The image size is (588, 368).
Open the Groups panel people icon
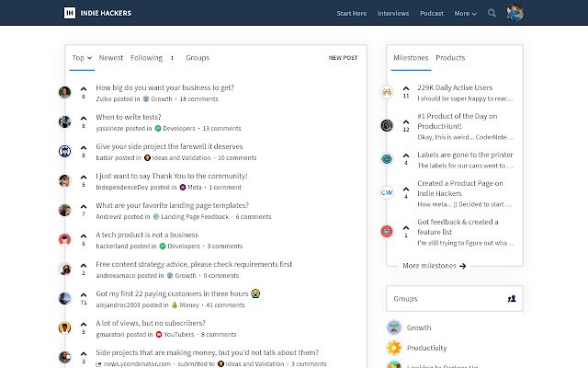(x=512, y=298)
